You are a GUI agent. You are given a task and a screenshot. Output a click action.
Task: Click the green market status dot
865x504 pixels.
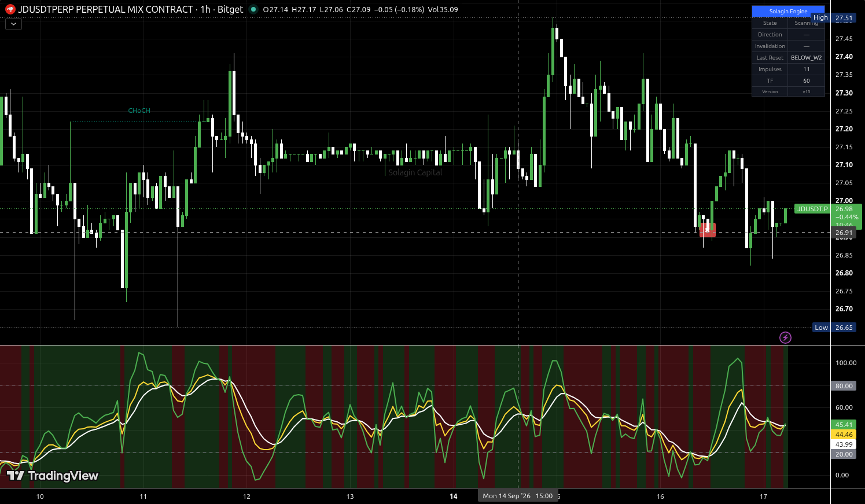tap(253, 9)
